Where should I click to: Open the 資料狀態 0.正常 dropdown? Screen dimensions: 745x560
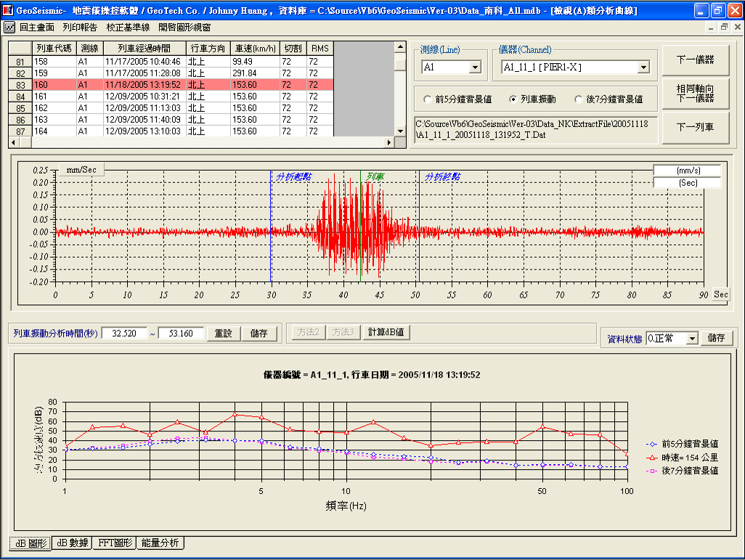pos(692,338)
